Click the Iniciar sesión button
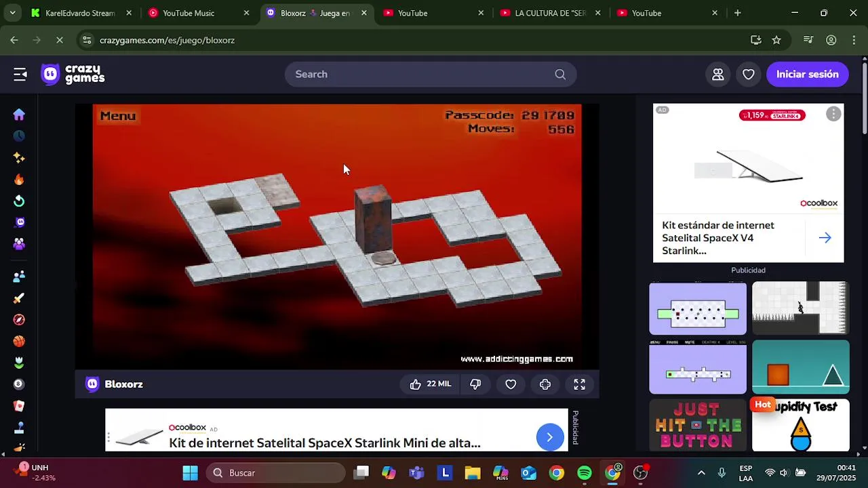Viewport: 868px width, 488px height. click(807, 75)
